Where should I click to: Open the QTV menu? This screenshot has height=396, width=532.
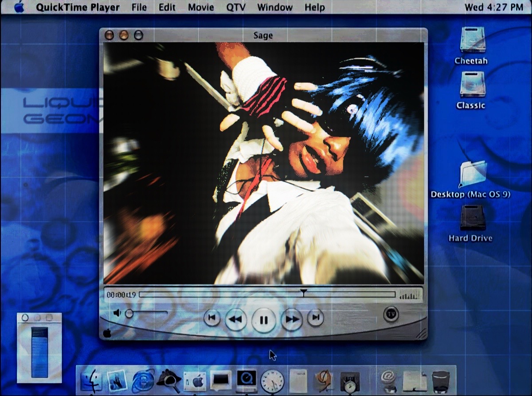[236, 8]
